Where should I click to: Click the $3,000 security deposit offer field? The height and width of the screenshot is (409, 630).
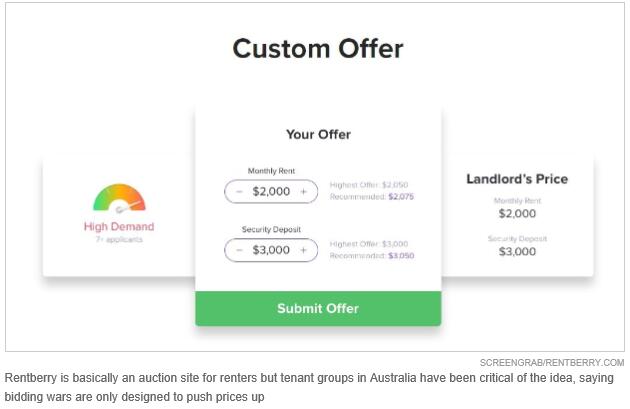(271, 250)
